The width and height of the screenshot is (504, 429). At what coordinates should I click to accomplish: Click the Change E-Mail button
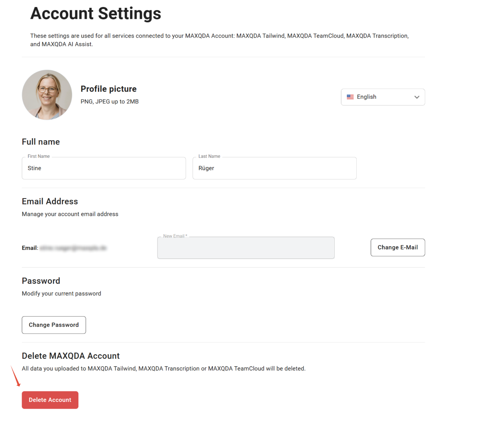[x=398, y=247]
